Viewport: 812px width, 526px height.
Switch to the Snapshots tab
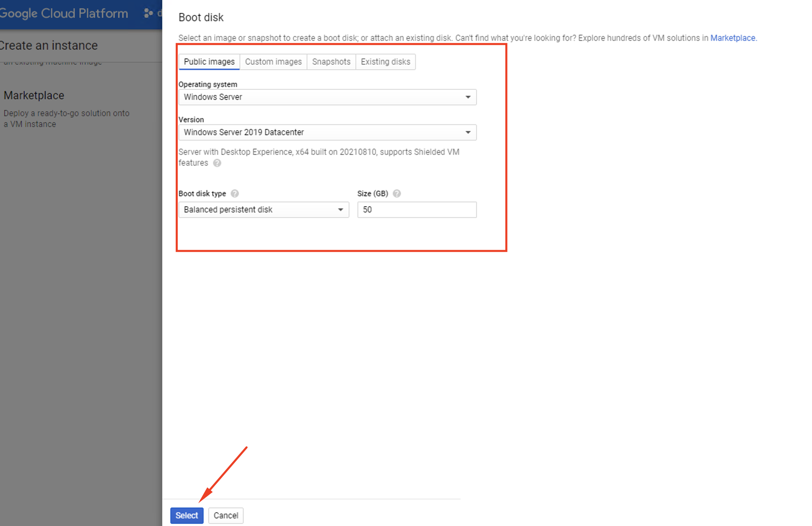click(x=331, y=62)
